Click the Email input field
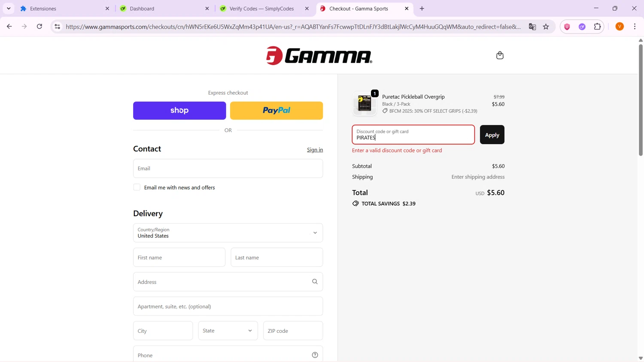644x362 pixels. point(228,169)
